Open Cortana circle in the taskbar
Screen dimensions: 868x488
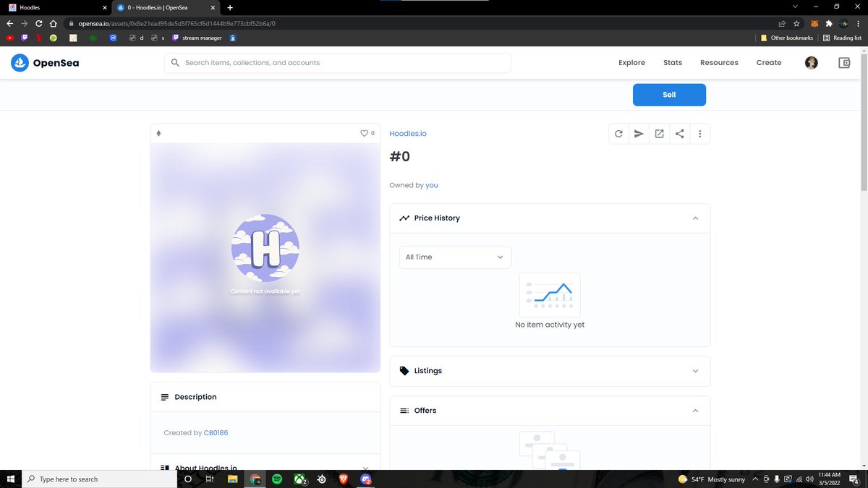(188, 479)
